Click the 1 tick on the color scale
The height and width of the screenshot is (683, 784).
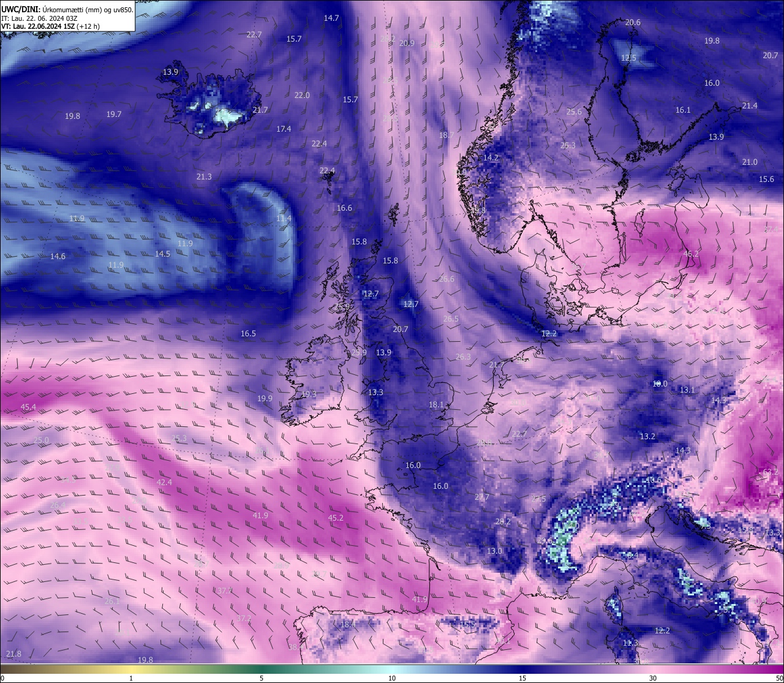tap(131, 678)
